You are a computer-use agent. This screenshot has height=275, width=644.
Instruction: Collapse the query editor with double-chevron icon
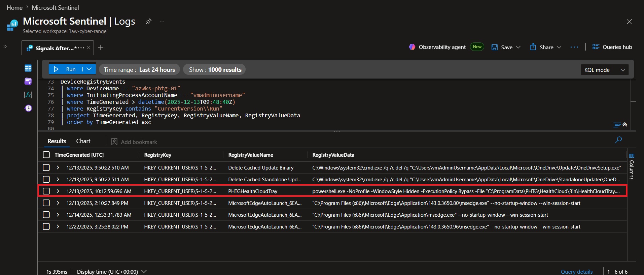pos(625,125)
